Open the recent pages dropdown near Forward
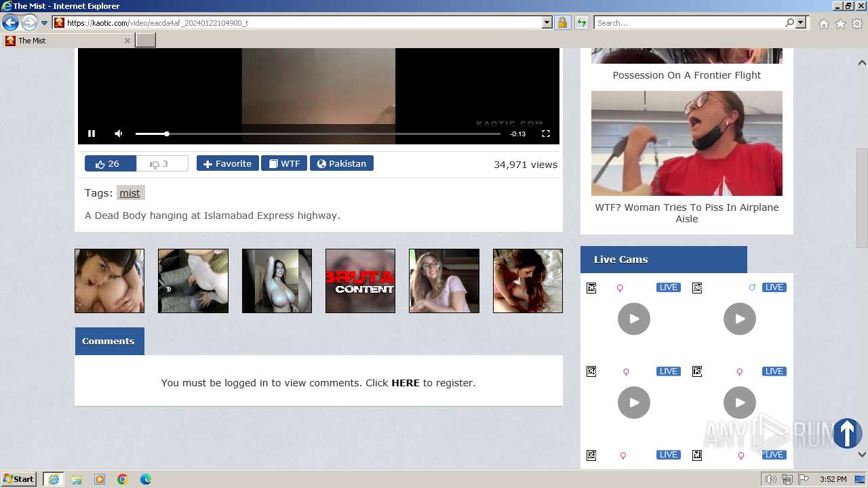This screenshot has height=488, width=868. point(45,23)
